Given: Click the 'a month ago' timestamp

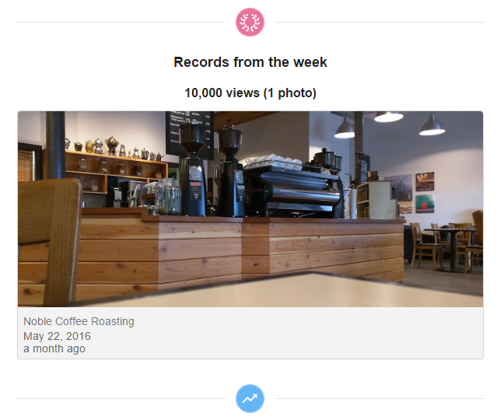Looking at the screenshot, I should click(54, 348).
